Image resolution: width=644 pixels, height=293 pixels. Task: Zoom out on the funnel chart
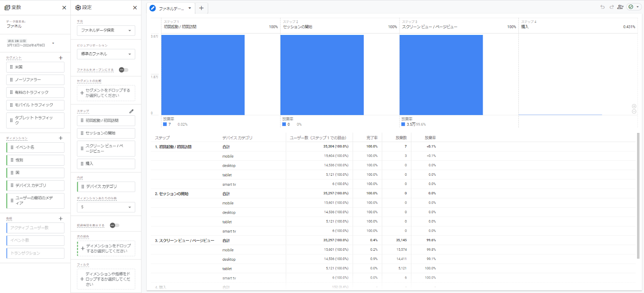[634, 112]
